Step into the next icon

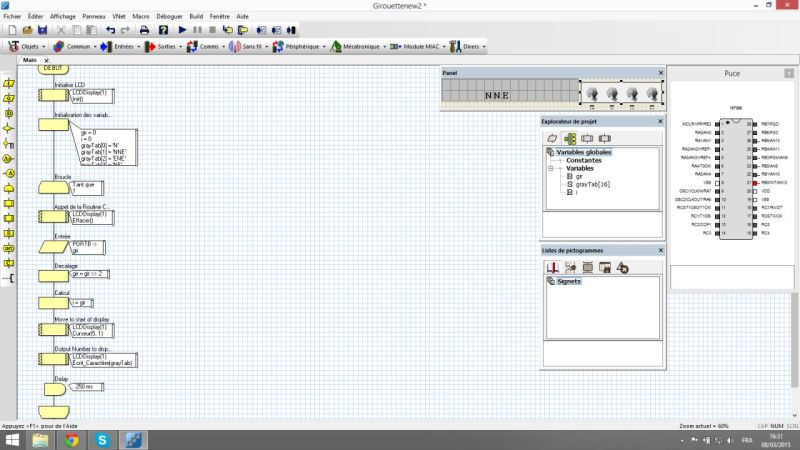(228, 31)
